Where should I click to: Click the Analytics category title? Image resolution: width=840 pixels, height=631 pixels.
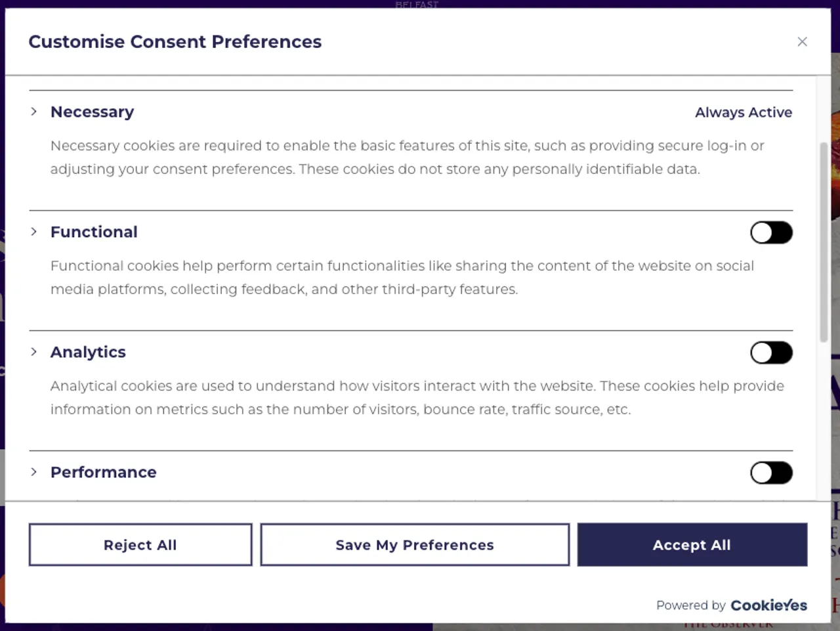coord(88,353)
